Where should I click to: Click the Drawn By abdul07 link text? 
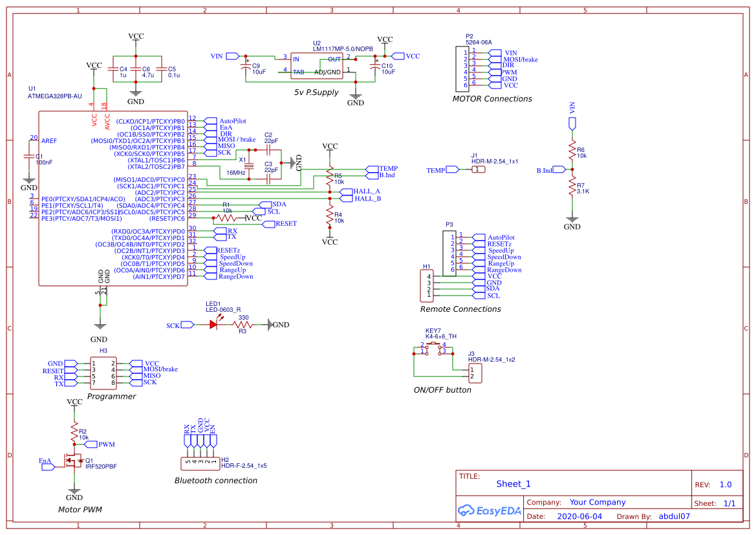pyautogui.click(x=674, y=516)
